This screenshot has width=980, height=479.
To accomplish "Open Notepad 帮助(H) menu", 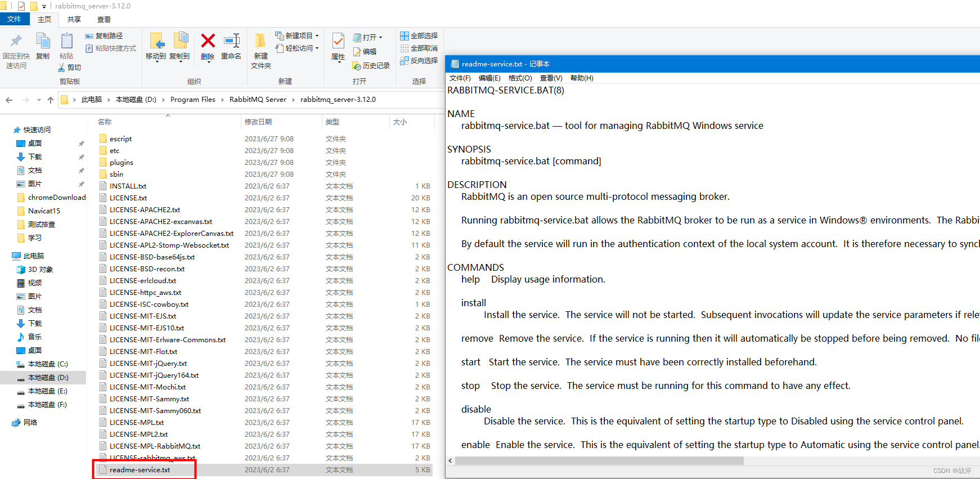I will pyautogui.click(x=582, y=78).
